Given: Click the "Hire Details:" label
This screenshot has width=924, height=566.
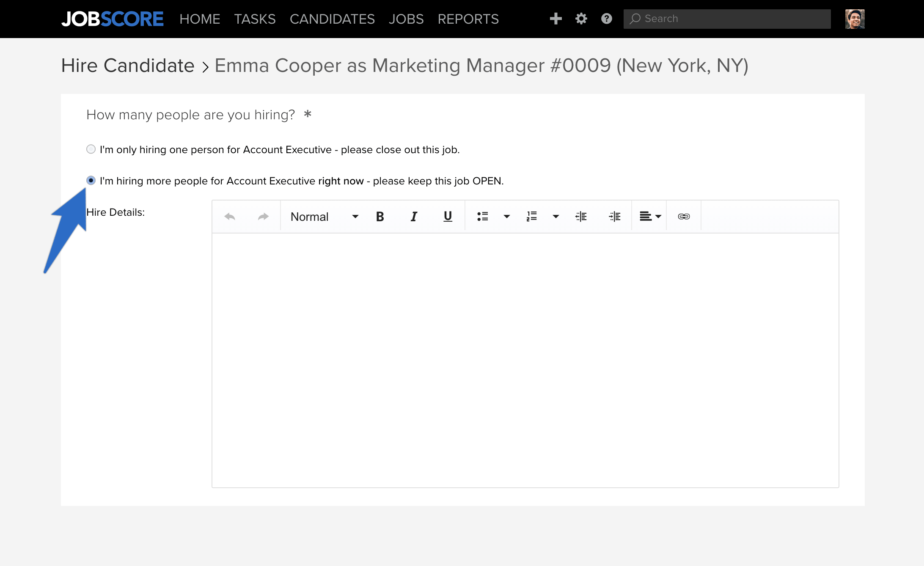Looking at the screenshot, I should [115, 212].
